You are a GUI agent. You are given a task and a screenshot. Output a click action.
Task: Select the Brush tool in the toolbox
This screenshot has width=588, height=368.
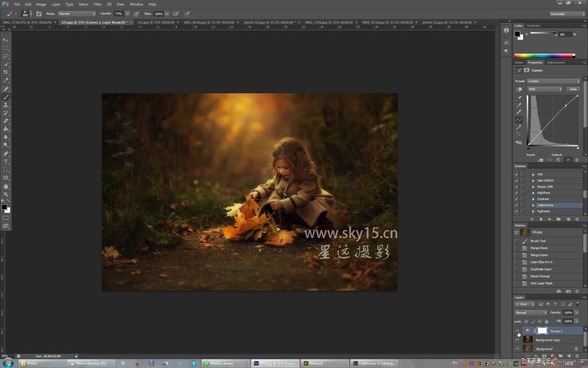coord(6,97)
